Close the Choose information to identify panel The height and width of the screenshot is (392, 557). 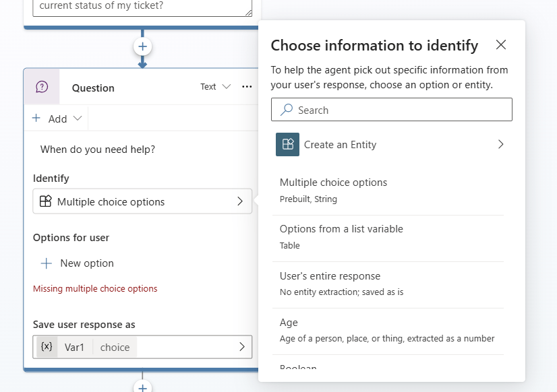[x=501, y=44]
